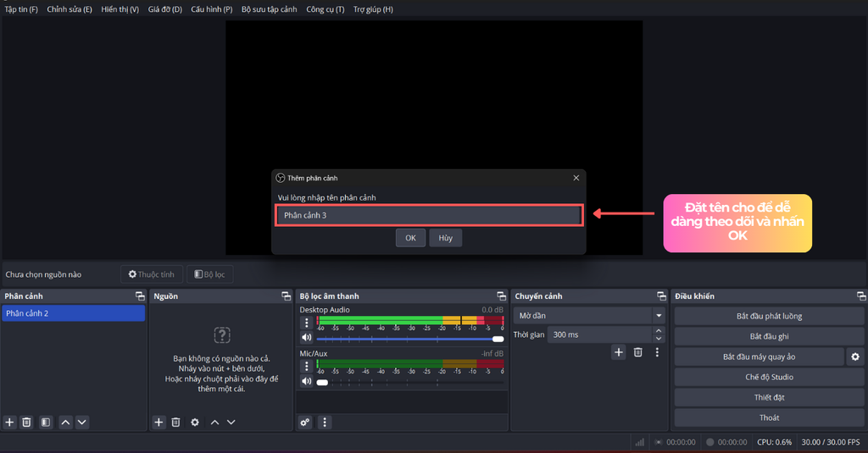Viewport: 868px width, 453px height.
Task: Add a new source with the plus icon
Action: point(159,422)
